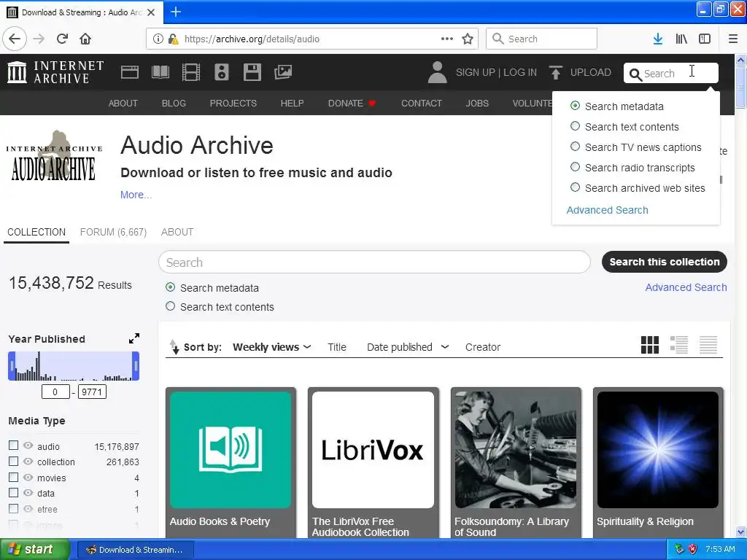The image size is (747, 560).
Task: Go to the browser Home page
Action: (x=85, y=39)
